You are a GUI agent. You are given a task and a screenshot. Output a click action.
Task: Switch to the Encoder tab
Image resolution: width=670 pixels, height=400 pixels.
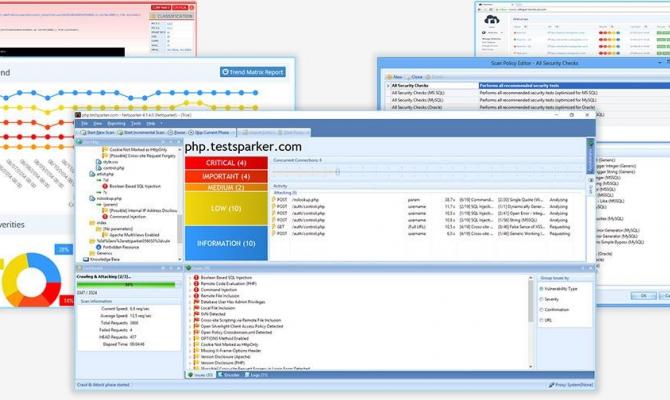pos(229,375)
